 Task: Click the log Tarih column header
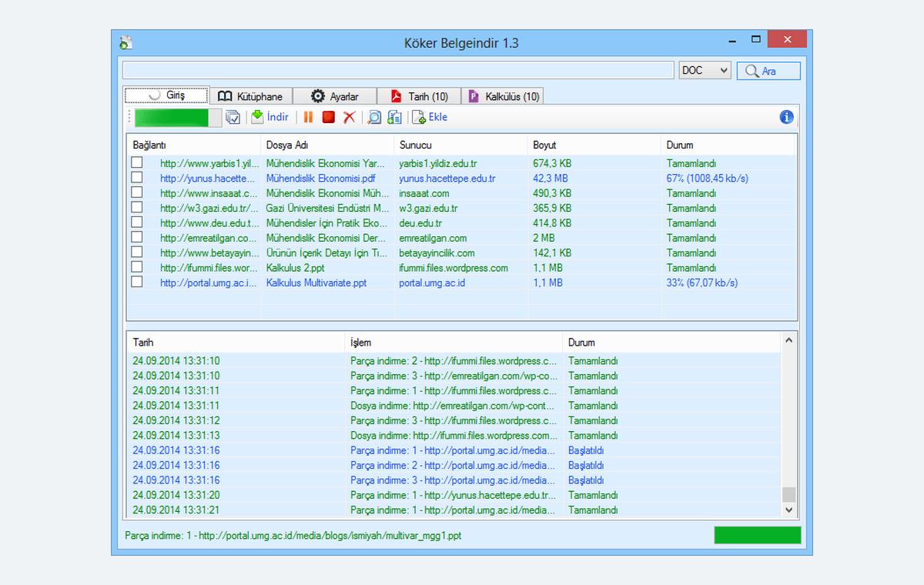click(236, 343)
